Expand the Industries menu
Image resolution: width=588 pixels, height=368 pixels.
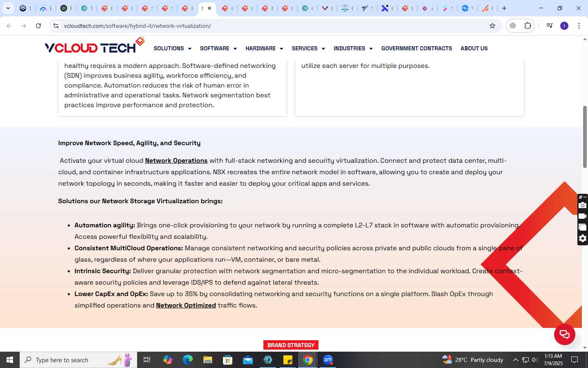tap(353, 48)
